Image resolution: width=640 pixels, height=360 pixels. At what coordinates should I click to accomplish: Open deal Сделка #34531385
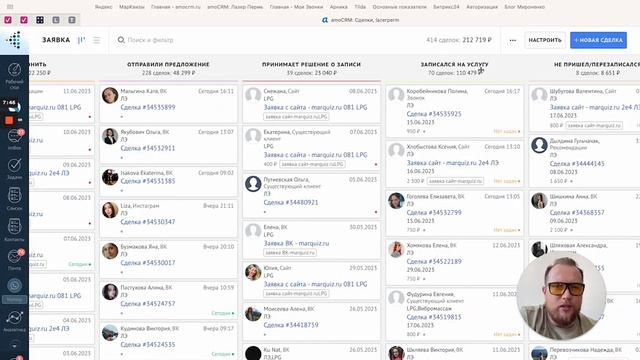(148, 181)
